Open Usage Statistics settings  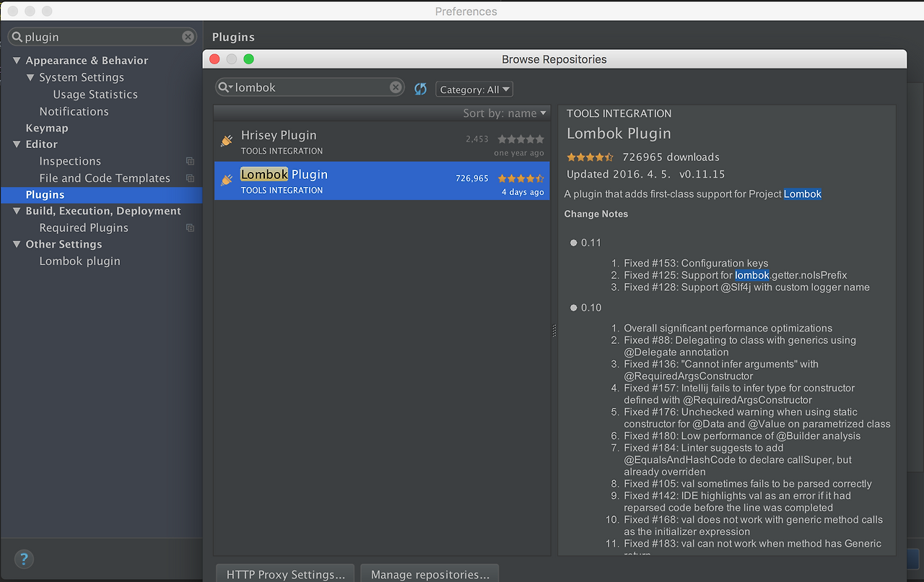pyautogui.click(x=95, y=95)
